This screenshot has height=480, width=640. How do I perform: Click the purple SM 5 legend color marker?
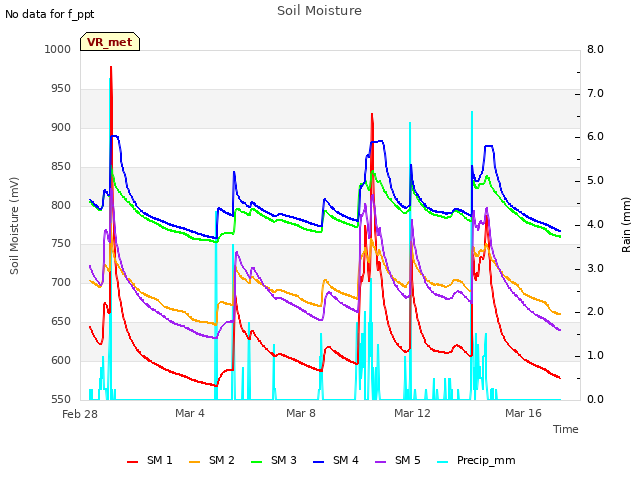coord(380,462)
